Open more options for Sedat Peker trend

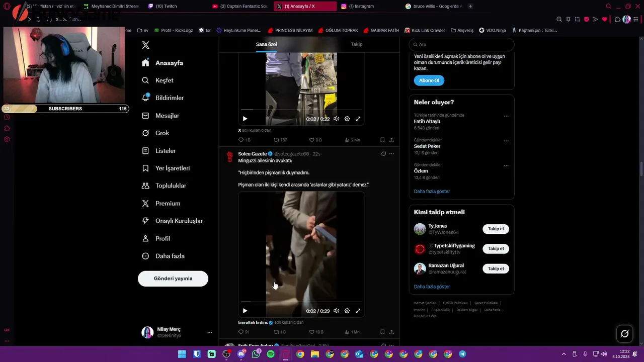tap(506, 141)
